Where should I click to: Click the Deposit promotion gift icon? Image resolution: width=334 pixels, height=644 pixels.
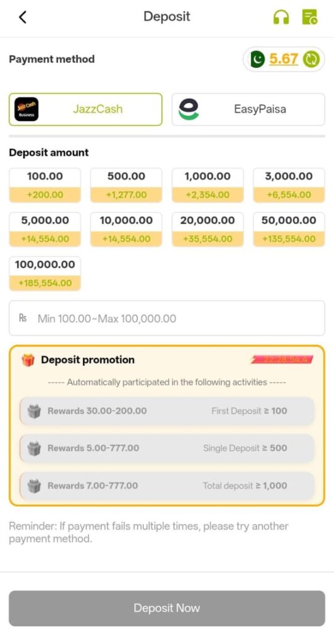[28, 360]
